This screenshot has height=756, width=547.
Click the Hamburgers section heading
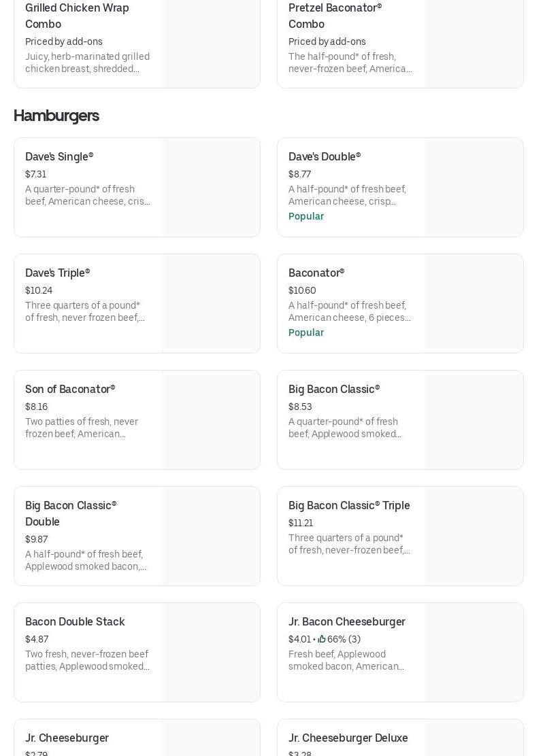[56, 116]
